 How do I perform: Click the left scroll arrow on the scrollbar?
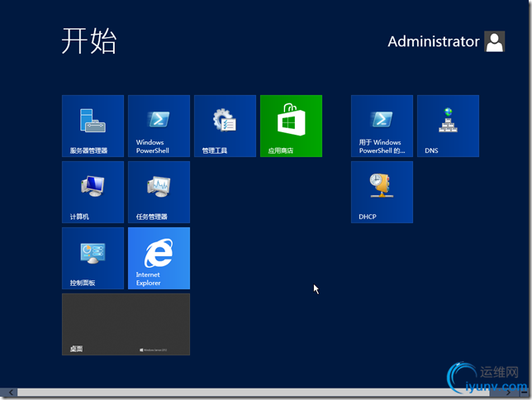11,393
